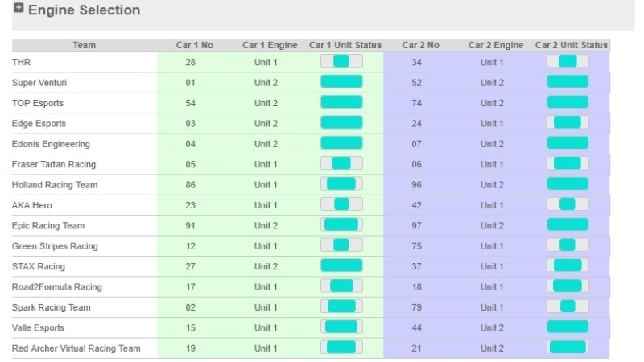Open the Engine Selection heading
Screen dimensions: 644x362
tap(85, 10)
